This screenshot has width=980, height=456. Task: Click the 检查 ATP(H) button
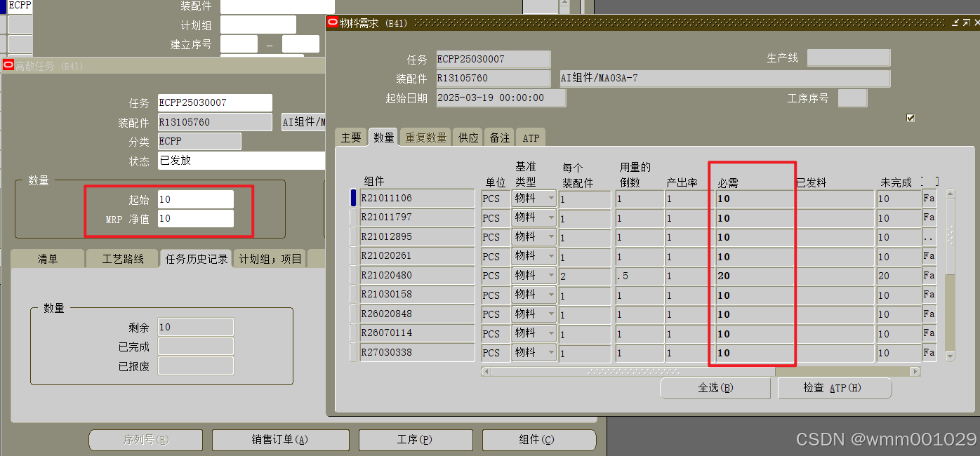(835, 388)
